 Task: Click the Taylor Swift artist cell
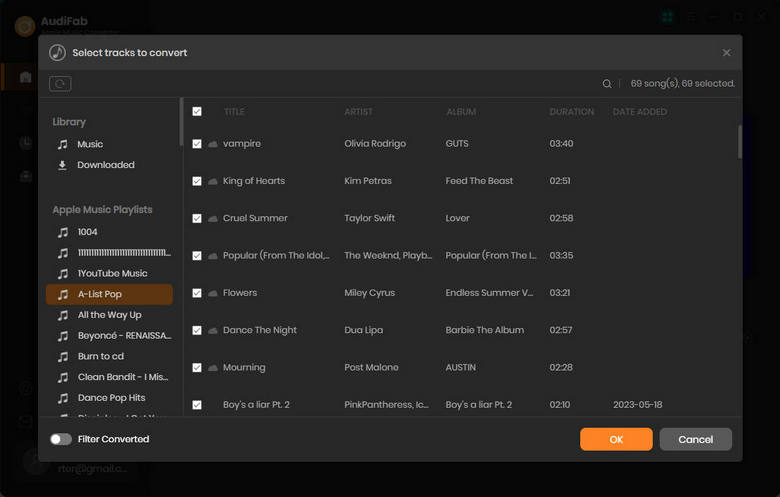(x=370, y=218)
